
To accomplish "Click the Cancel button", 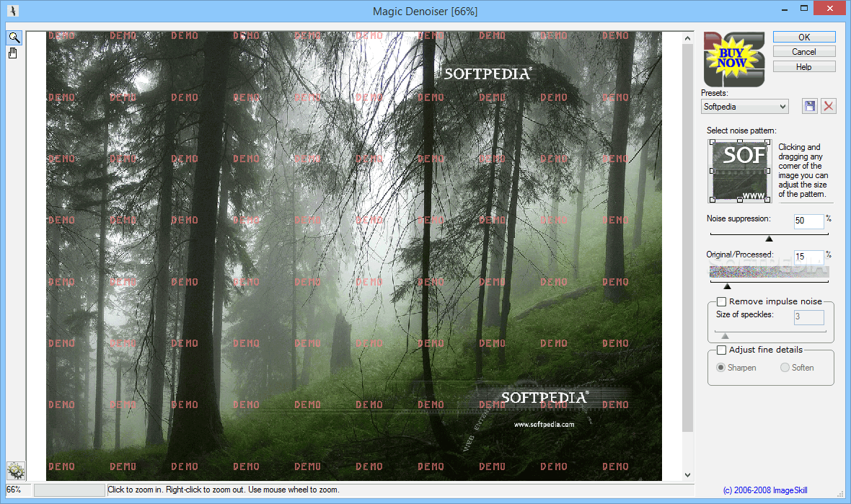I will point(804,52).
